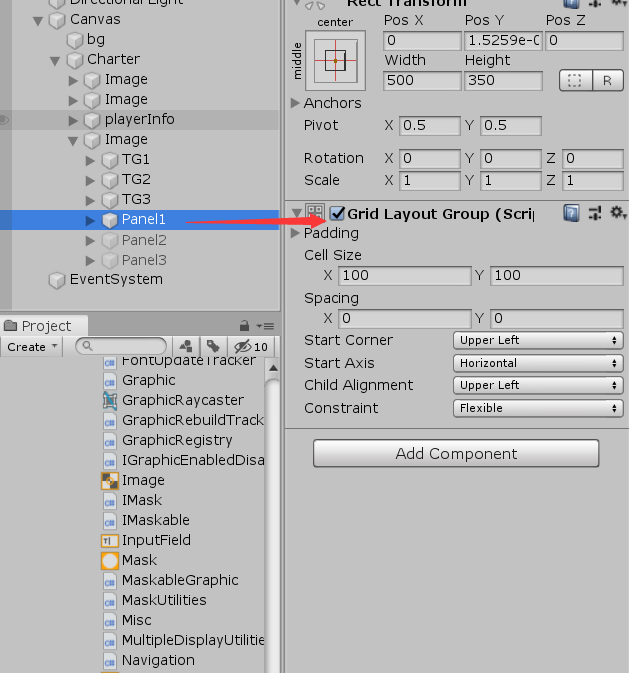
Task: Click the Add Component button
Action: (x=456, y=453)
